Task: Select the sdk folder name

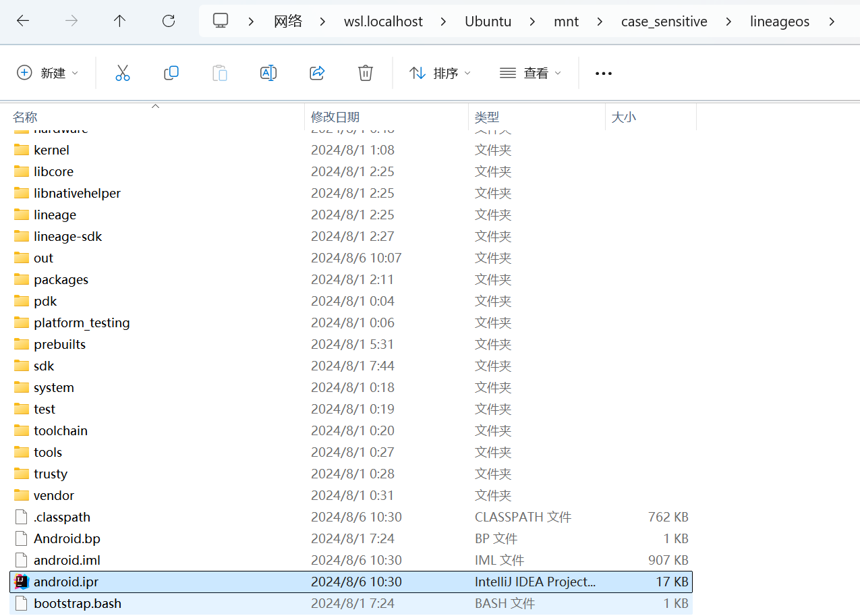Action: 44,366
